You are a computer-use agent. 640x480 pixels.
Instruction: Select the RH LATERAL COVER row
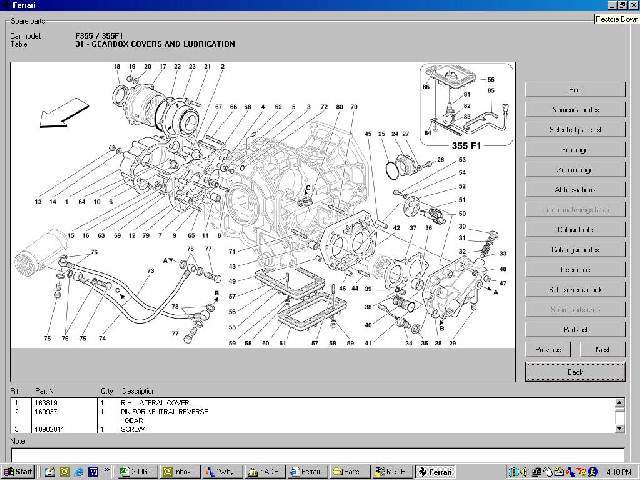click(313, 402)
